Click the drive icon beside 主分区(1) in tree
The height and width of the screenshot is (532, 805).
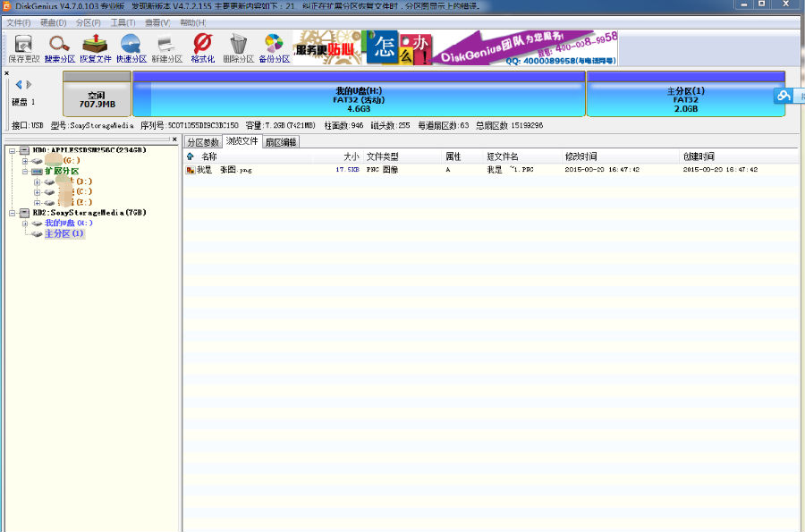[37, 234]
